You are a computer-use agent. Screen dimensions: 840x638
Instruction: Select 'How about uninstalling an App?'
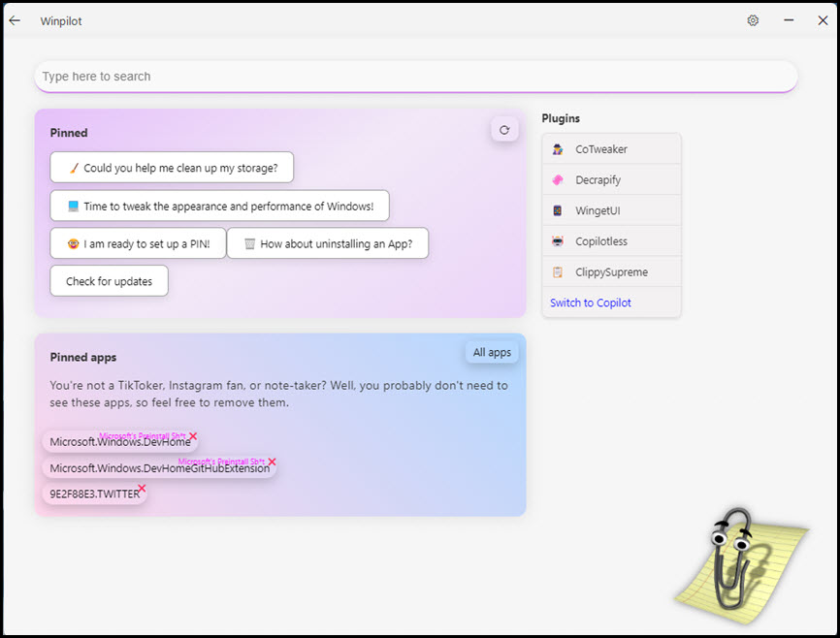pyautogui.click(x=328, y=243)
